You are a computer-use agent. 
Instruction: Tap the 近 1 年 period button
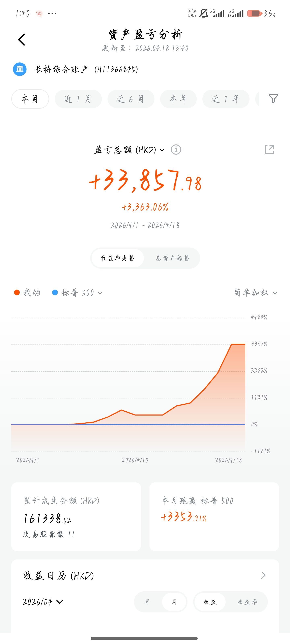pyautogui.click(x=226, y=99)
